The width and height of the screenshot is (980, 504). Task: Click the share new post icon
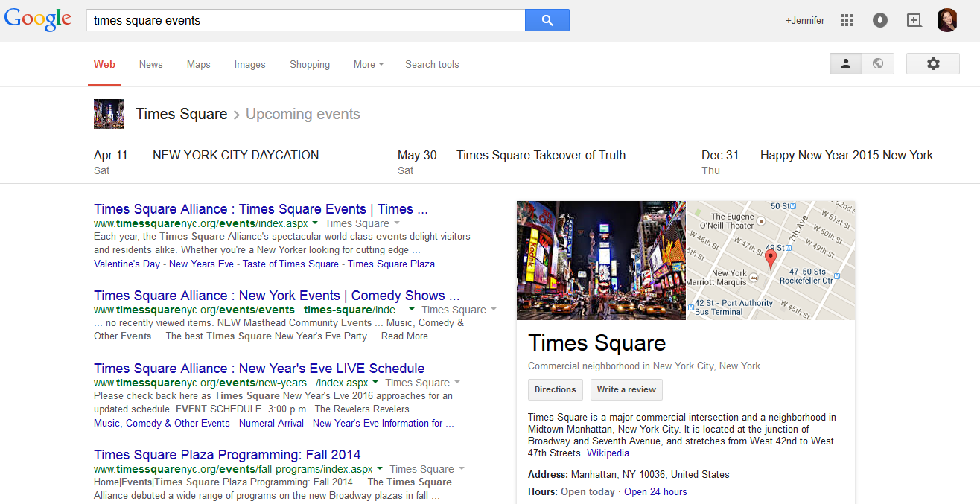tap(914, 20)
